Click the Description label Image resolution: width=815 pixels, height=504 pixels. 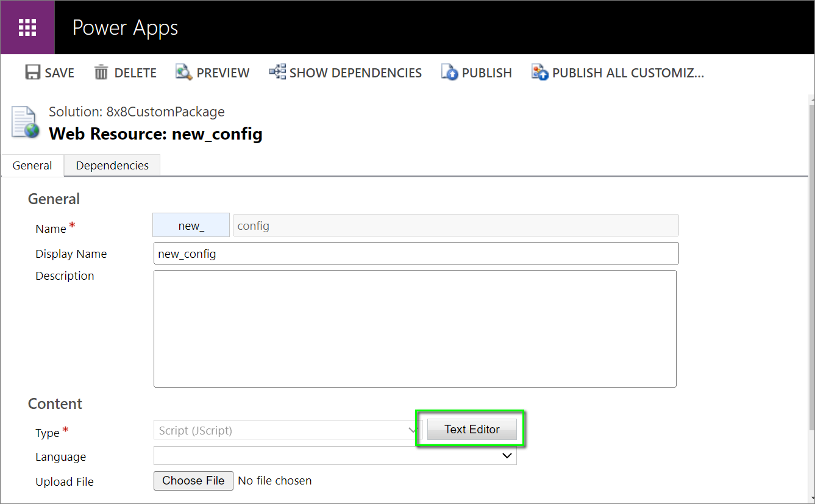coord(65,276)
